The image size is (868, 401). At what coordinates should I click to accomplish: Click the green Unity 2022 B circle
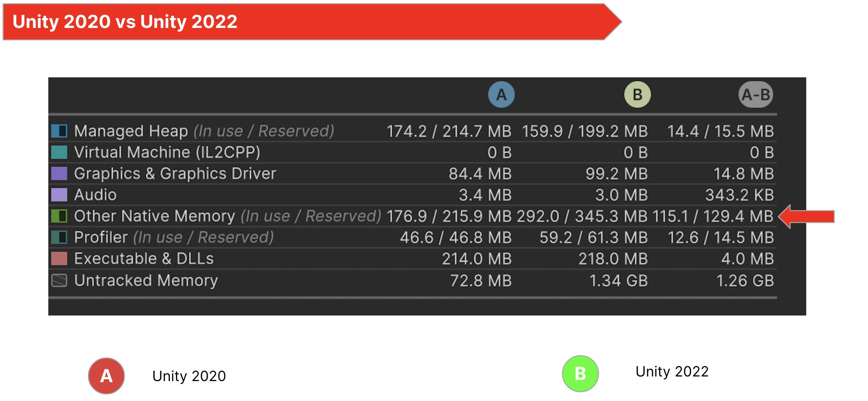click(x=580, y=373)
